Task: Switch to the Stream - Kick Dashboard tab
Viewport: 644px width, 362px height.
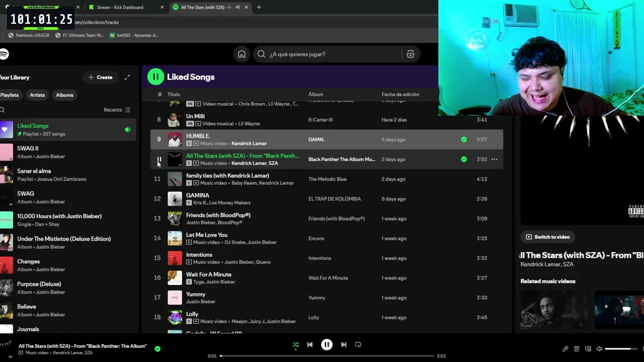Action: click(x=126, y=8)
